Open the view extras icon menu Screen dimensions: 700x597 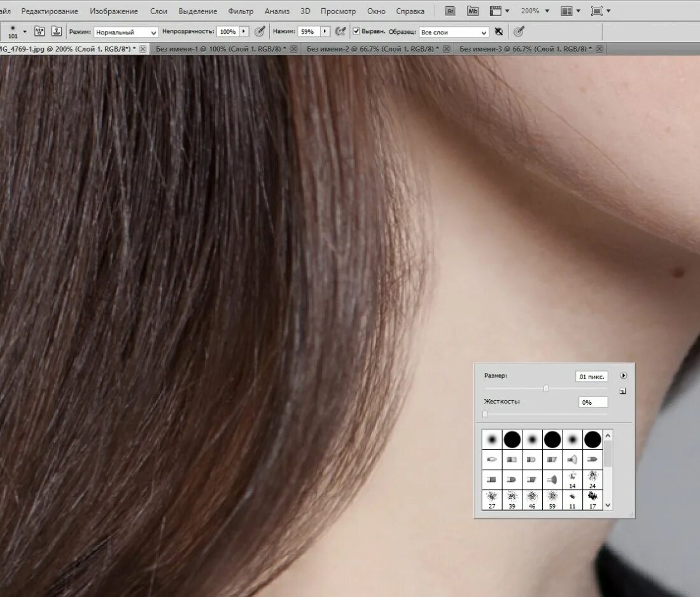point(499,11)
